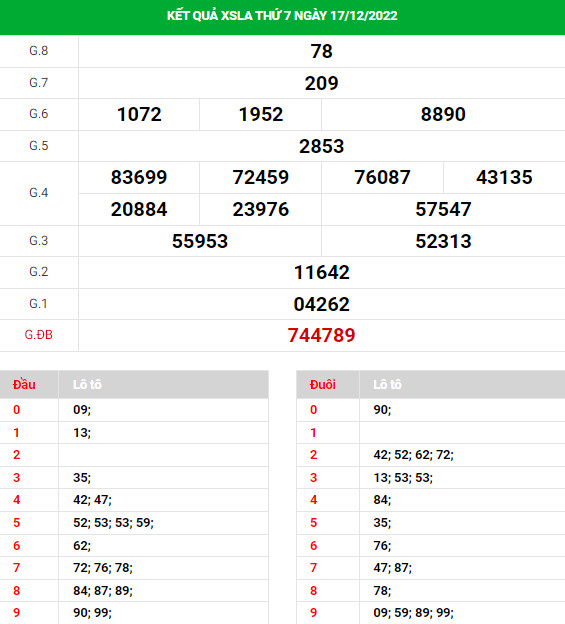Viewport: 565px width, 624px height.
Task: Click Đầu row 7 values 72; 76; 78
Action: (x=103, y=568)
